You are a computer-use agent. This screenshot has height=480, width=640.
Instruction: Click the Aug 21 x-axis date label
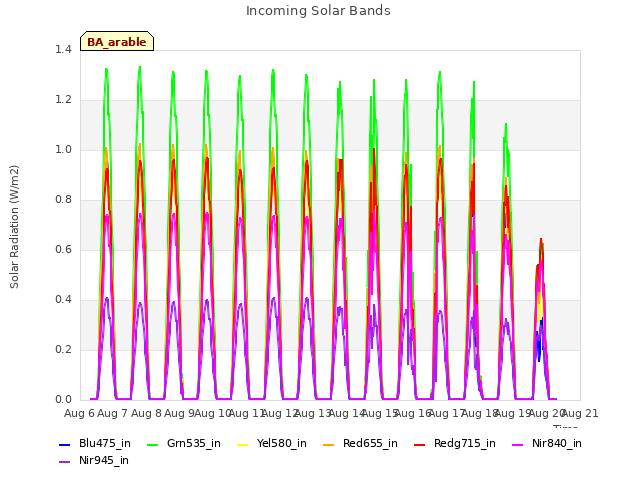[x=580, y=413]
